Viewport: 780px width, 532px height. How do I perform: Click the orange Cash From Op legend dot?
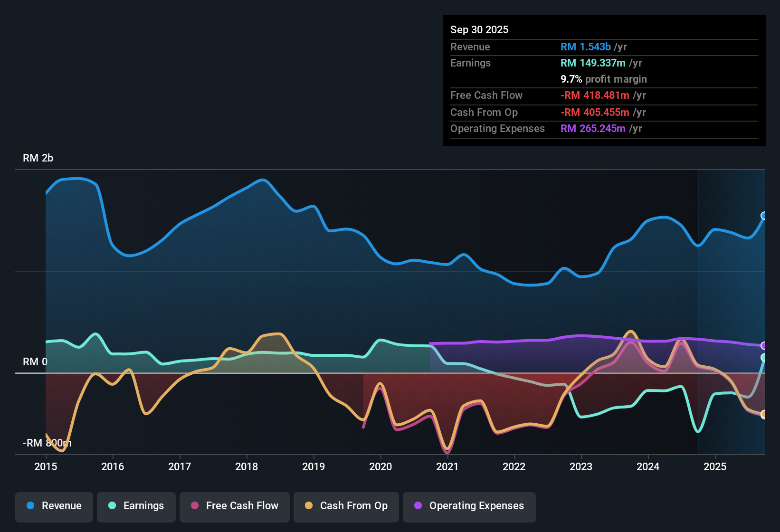click(x=308, y=506)
